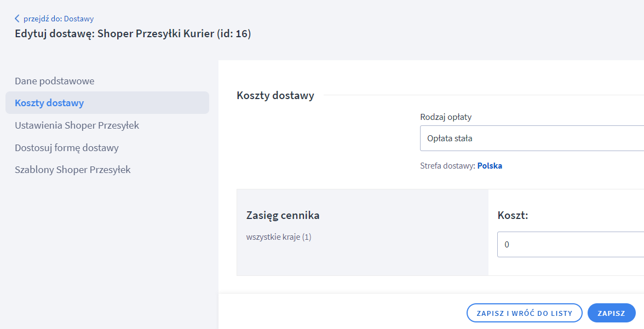This screenshot has height=329, width=644.
Task: Switch to Dostosuj formę dostawy
Action: [x=67, y=148]
